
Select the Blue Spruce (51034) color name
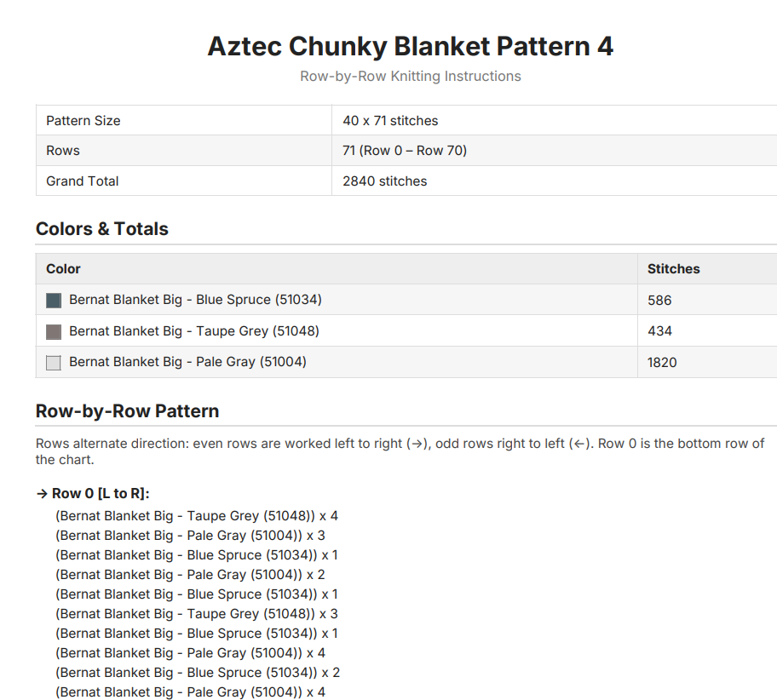[x=195, y=300]
